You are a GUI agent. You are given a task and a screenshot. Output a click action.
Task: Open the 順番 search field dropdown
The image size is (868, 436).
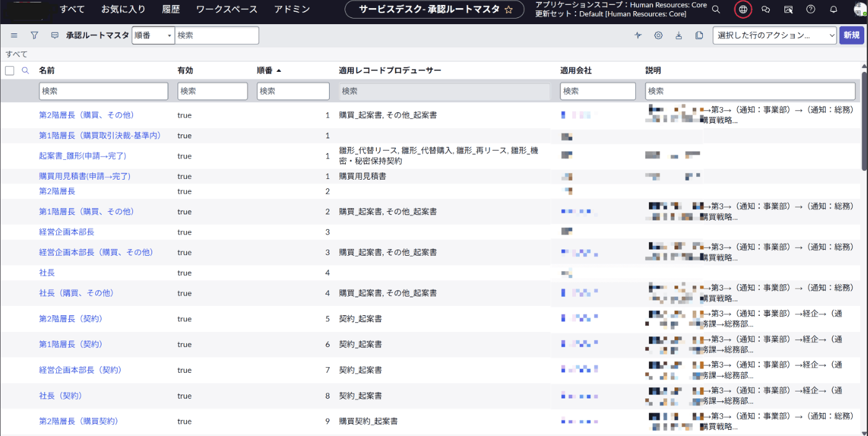point(153,35)
